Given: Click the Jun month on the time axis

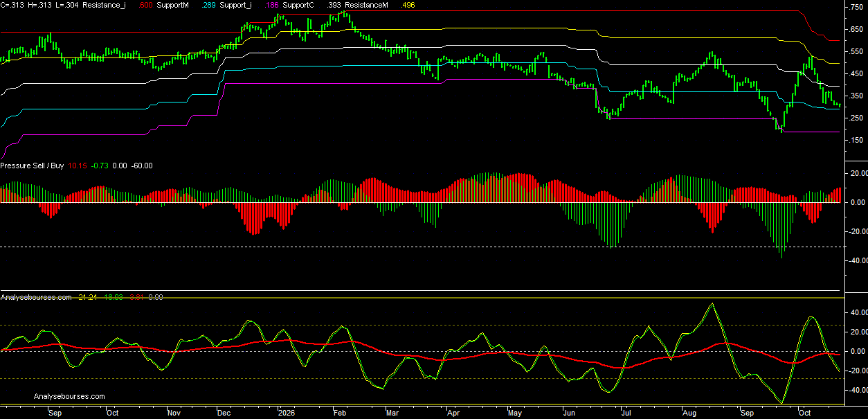Looking at the screenshot, I should coord(570,411).
